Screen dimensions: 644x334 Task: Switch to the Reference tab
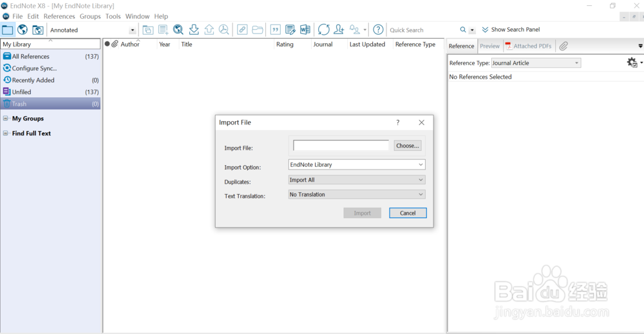point(461,46)
